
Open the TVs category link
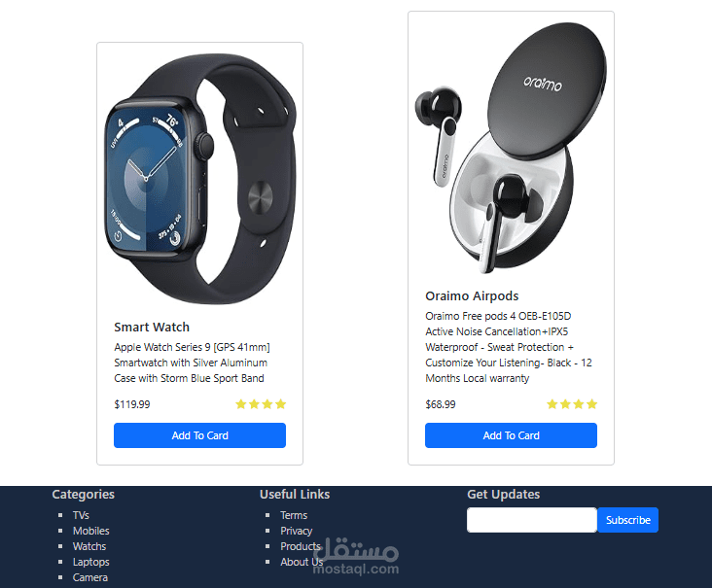click(x=81, y=515)
